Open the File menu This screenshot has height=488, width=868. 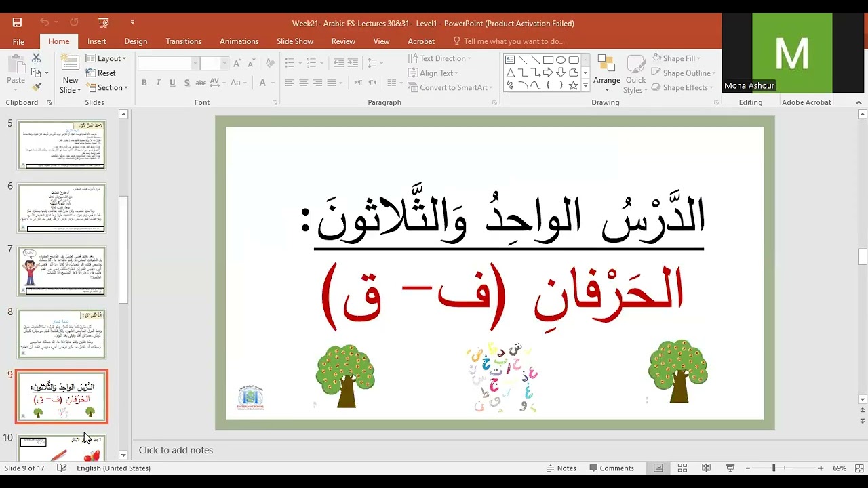[18, 41]
